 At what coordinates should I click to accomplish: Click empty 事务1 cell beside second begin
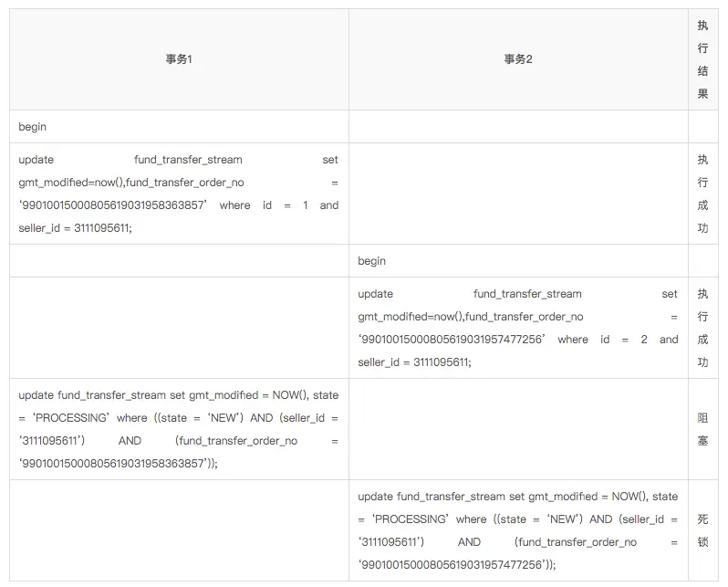point(179,261)
